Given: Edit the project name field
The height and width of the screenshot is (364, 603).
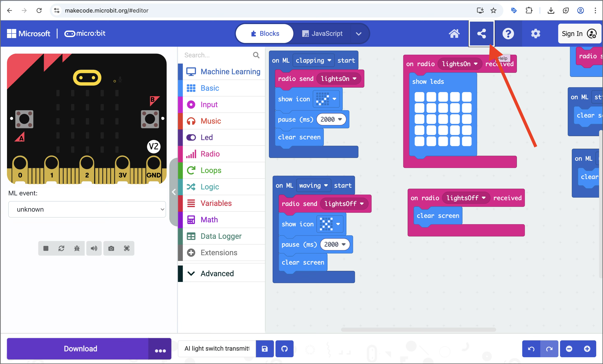Looking at the screenshot, I should pyautogui.click(x=216, y=349).
